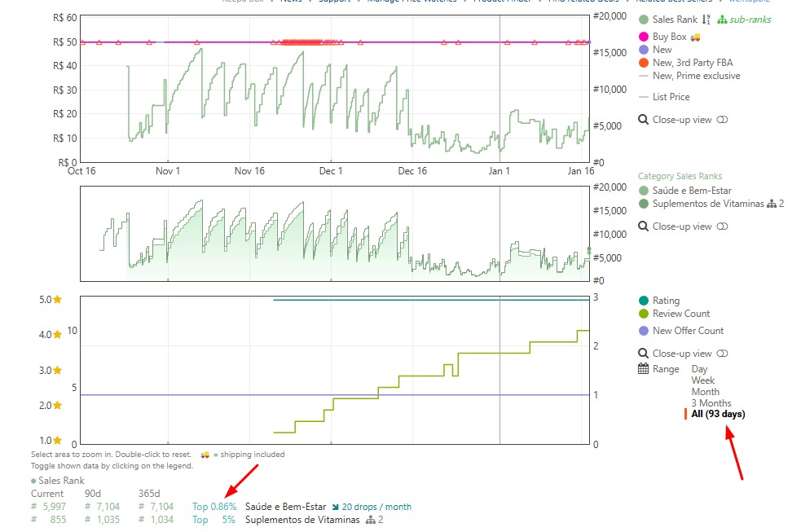Toggle Close-up view switch for rating chart
The width and height of the screenshot is (801, 532).
722,354
